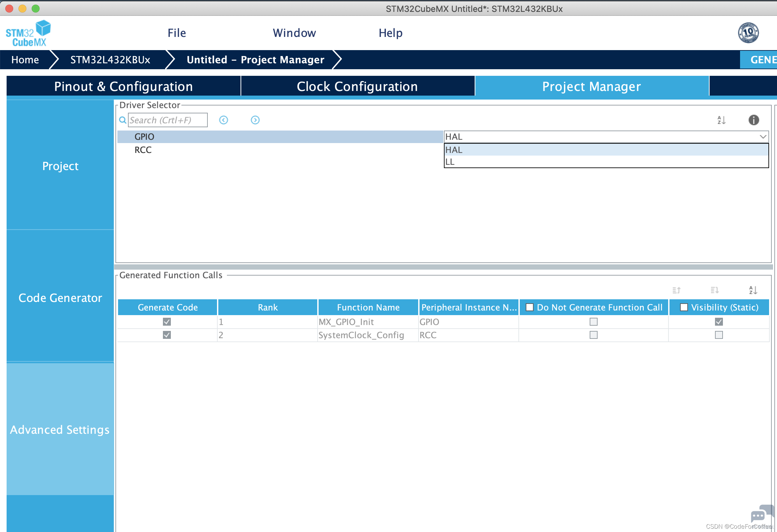Click the GENERATE CODE button
777x532 pixels.
click(759, 59)
